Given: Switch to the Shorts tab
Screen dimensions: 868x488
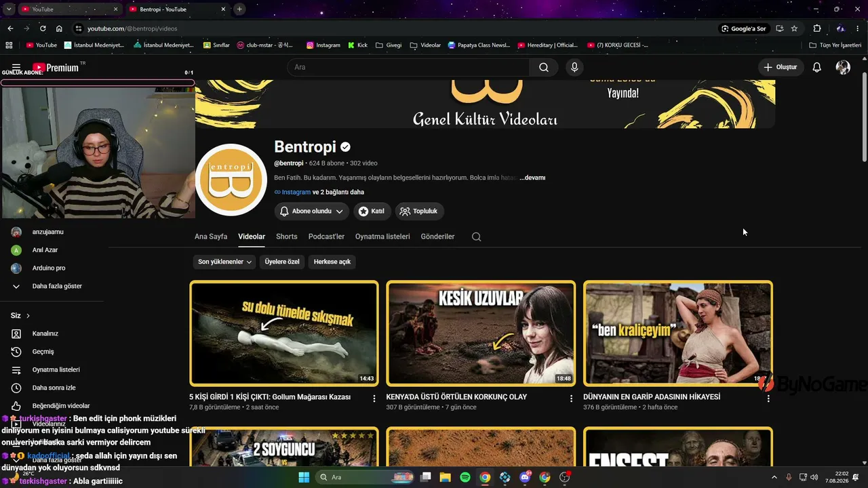Looking at the screenshot, I should (x=287, y=237).
